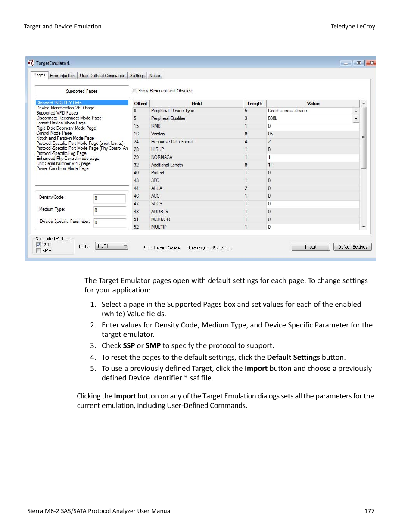This screenshot has height=532, width=411.
Task: Click the NORMACA value cell
Action: 313,157
